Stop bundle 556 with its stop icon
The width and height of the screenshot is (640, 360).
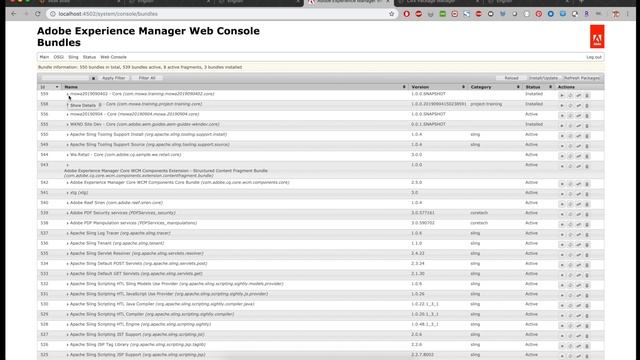click(x=562, y=116)
